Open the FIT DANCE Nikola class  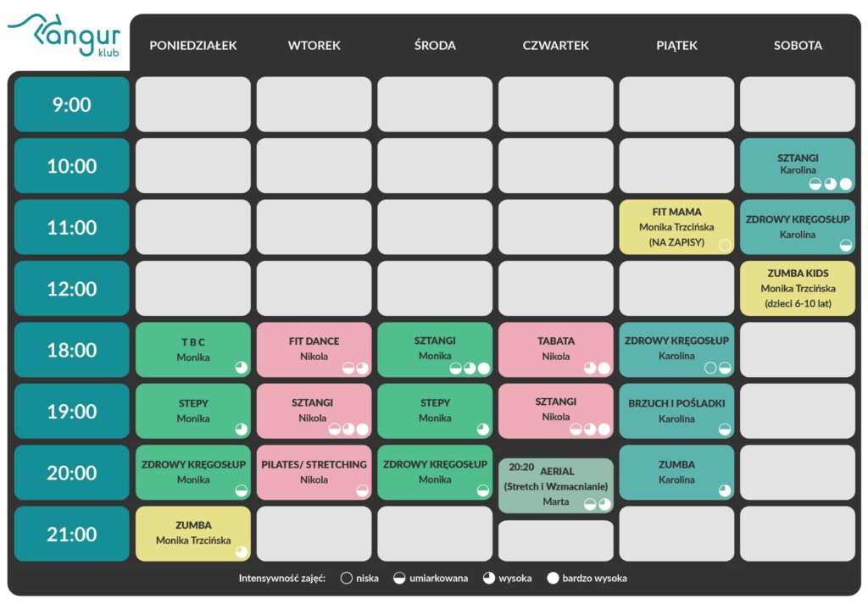[314, 350]
